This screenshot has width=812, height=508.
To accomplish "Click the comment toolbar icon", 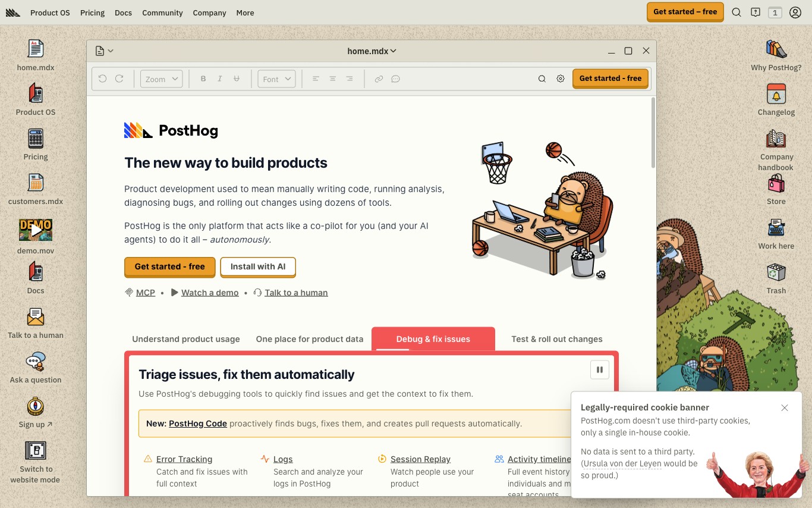I will coord(395,79).
